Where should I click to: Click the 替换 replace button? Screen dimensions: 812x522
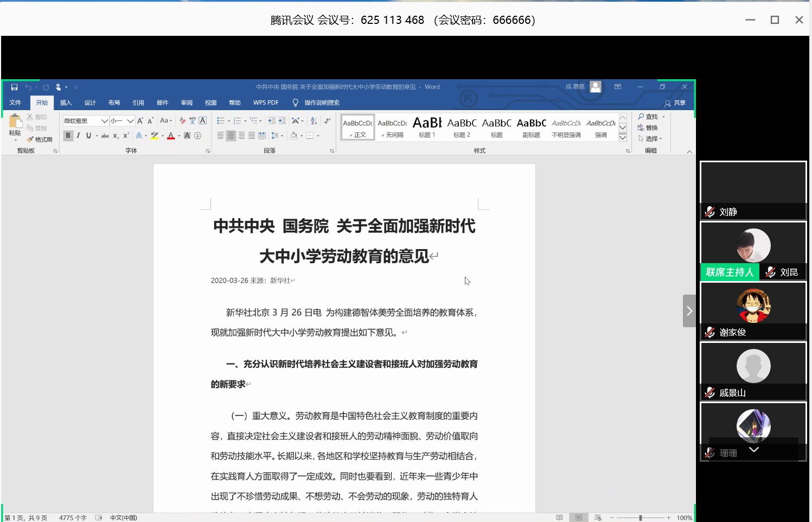(x=648, y=128)
